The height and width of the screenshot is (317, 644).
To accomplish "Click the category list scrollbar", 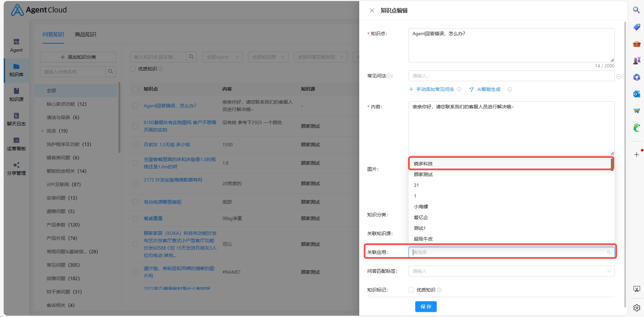I will pos(119,117).
